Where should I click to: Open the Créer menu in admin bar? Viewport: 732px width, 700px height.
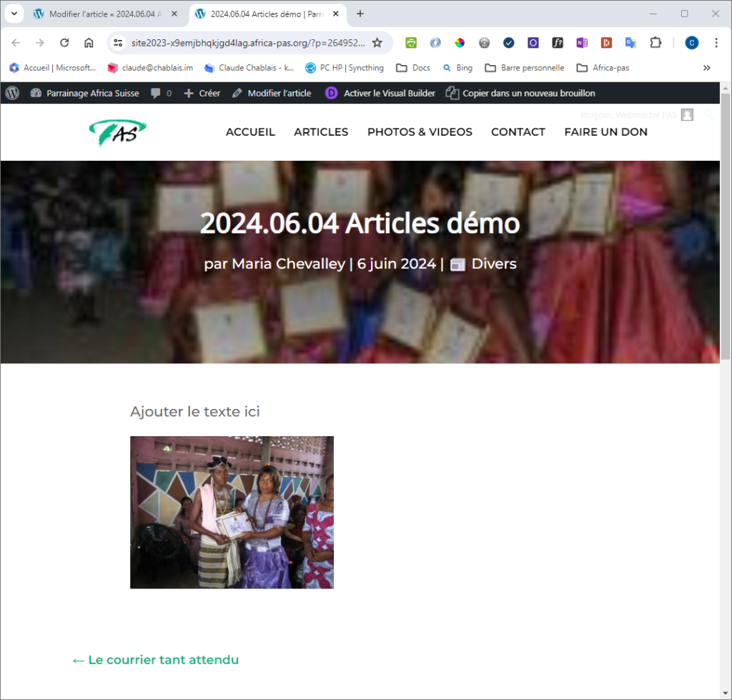point(202,93)
